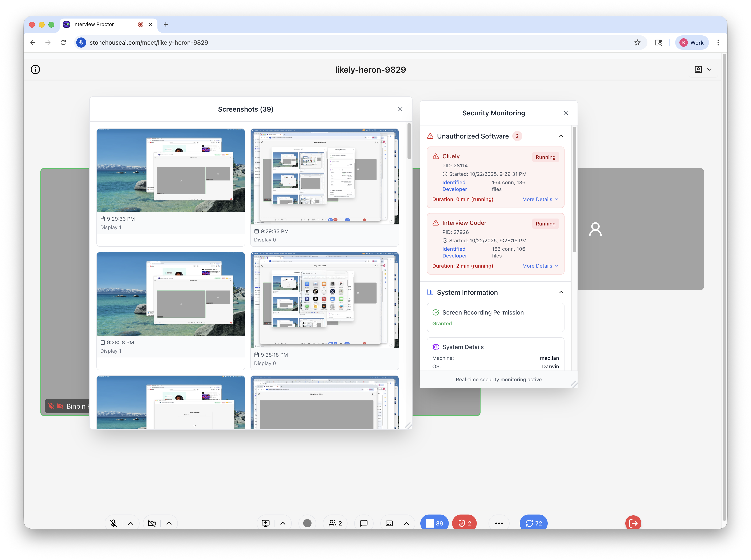751x560 pixels.
Task: Collapse the System Information section
Action: (561, 292)
